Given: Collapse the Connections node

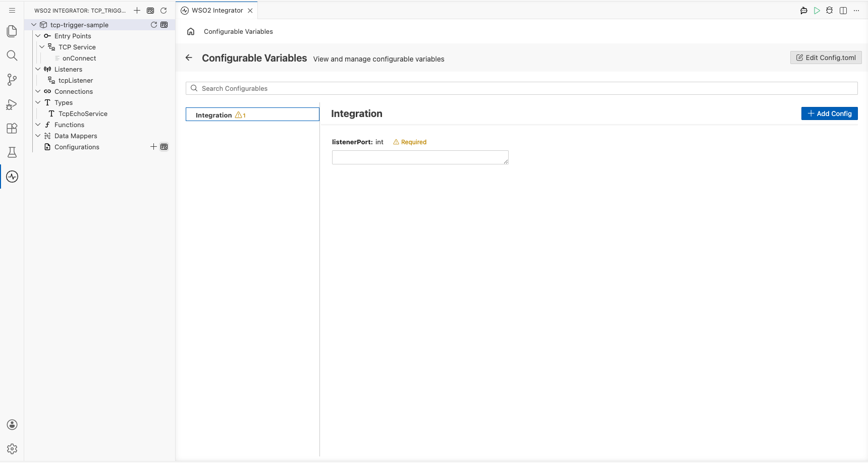Looking at the screenshot, I should [38, 91].
